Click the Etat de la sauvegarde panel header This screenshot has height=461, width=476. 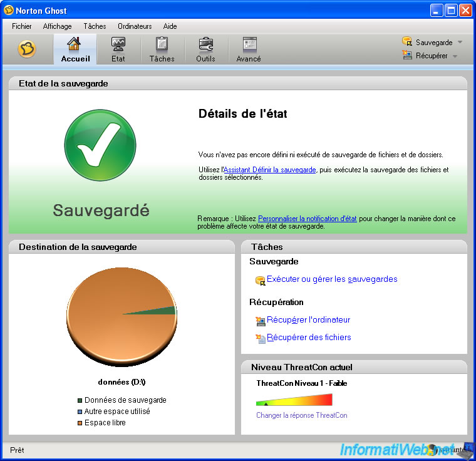coord(238,83)
